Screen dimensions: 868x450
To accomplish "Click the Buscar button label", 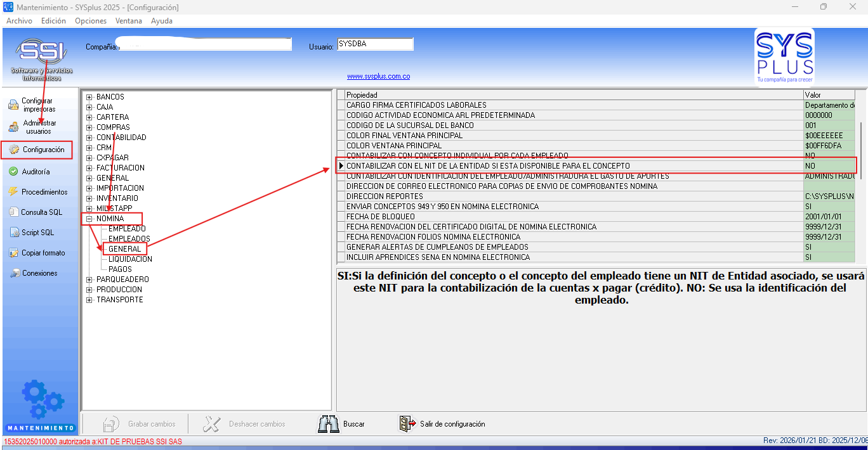I will [x=354, y=424].
